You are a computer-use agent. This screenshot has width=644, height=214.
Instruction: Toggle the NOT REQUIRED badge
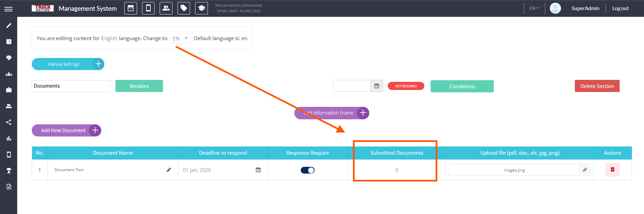coord(406,86)
